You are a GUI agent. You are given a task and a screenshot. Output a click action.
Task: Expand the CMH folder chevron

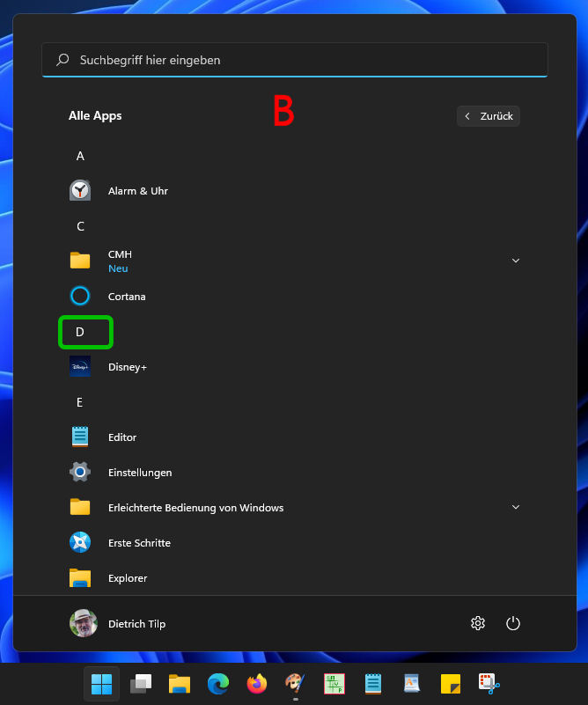point(516,261)
